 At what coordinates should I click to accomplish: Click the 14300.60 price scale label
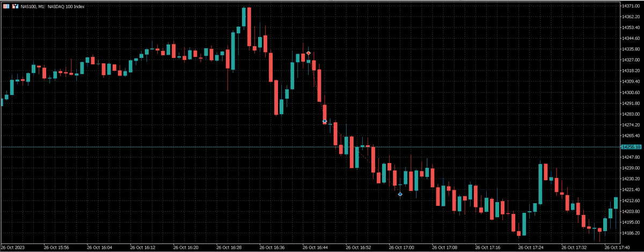pyautogui.click(x=631, y=92)
